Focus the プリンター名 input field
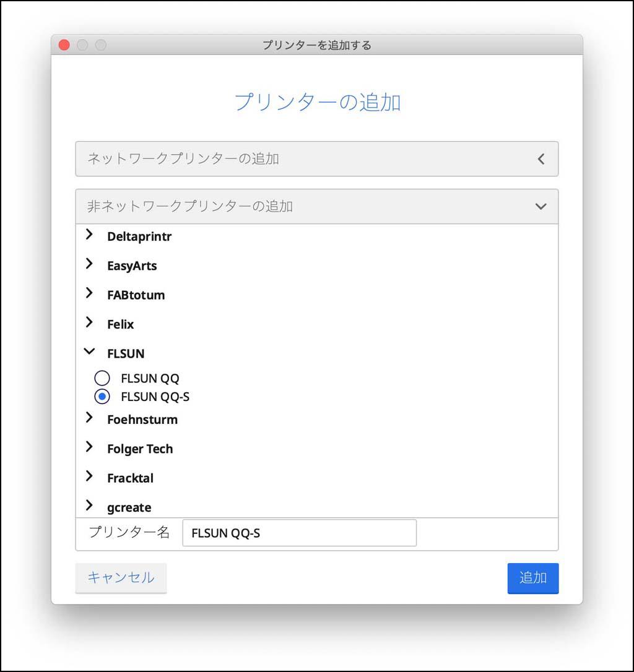The width and height of the screenshot is (634, 672). (300, 533)
